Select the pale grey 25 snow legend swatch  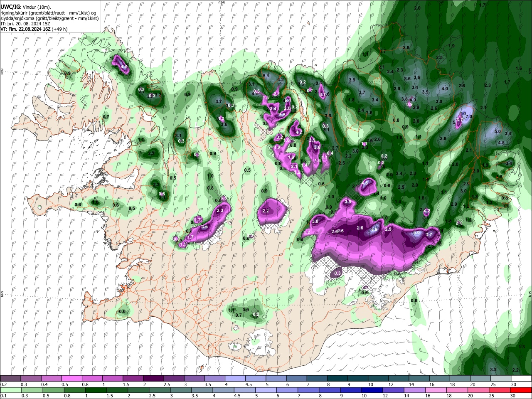pyautogui.click(x=501, y=379)
